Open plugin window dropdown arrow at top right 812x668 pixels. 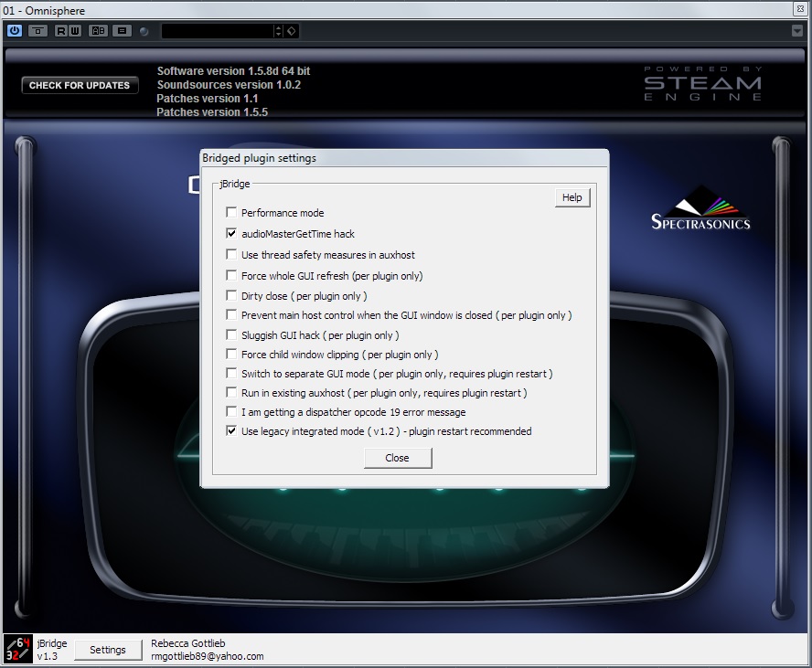[797, 31]
